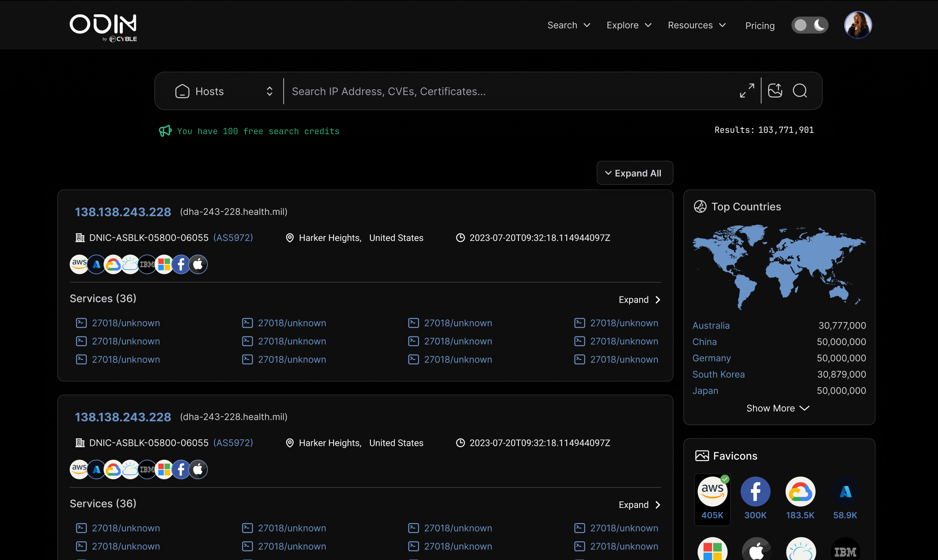Viewport: 938px width, 560px height.
Task: Click clock timestamp icon in first result
Action: 460,237
